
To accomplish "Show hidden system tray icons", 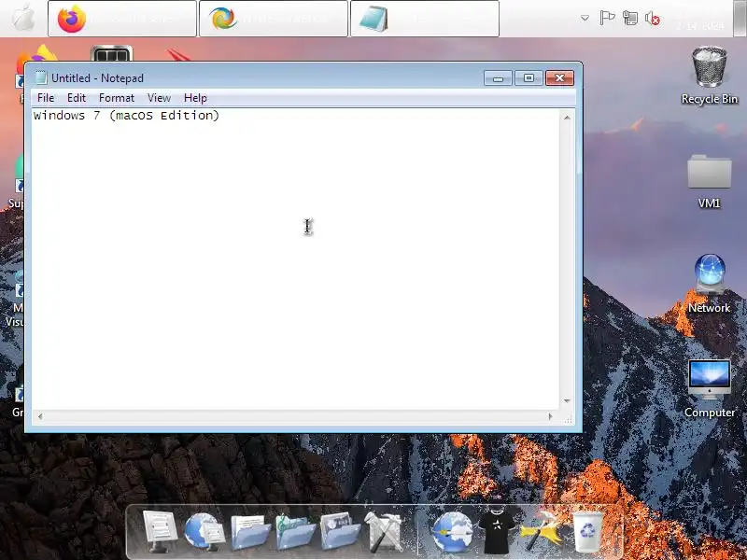I will [585, 19].
